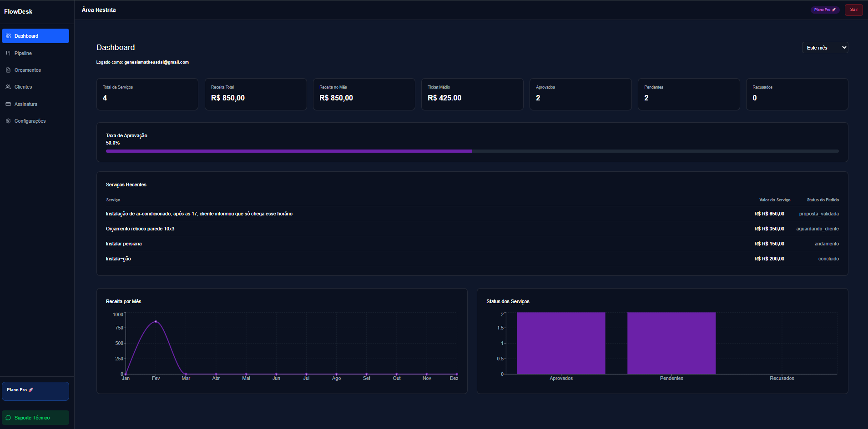Click the Sair button
Viewport: 868px width, 429px height.
point(854,9)
